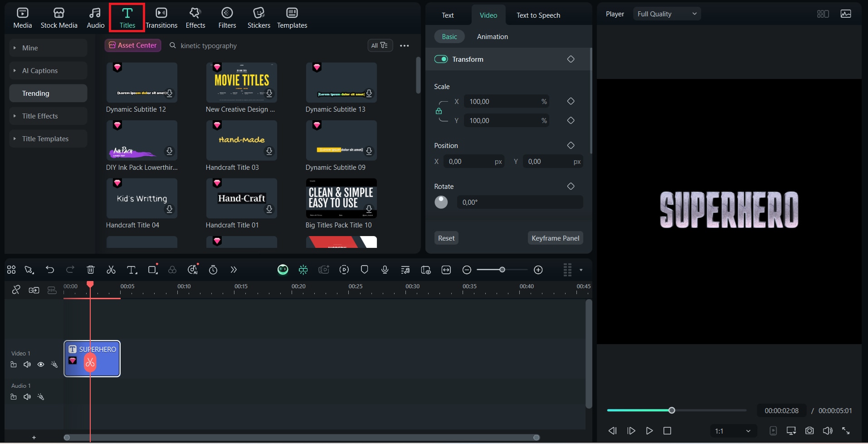Switch to Text to Speech tab
This screenshot has height=444, width=868.
pyautogui.click(x=538, y=15)
